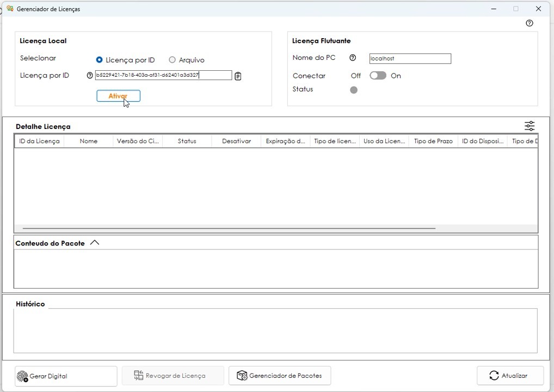Click the help icon at top right
Image resolution: width=554 pixels, height=392 pixels.
click(x=530, y=23)
